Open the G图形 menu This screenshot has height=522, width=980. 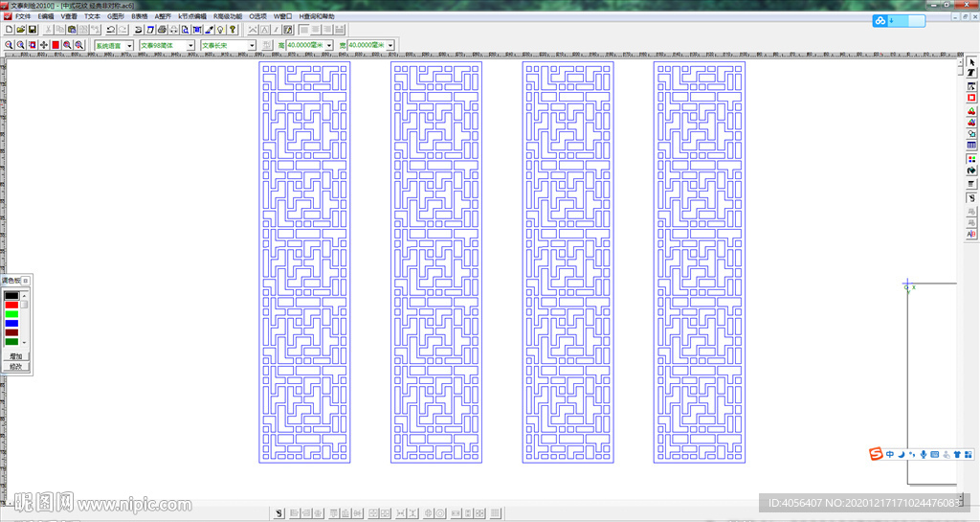(x=116, y=16)
